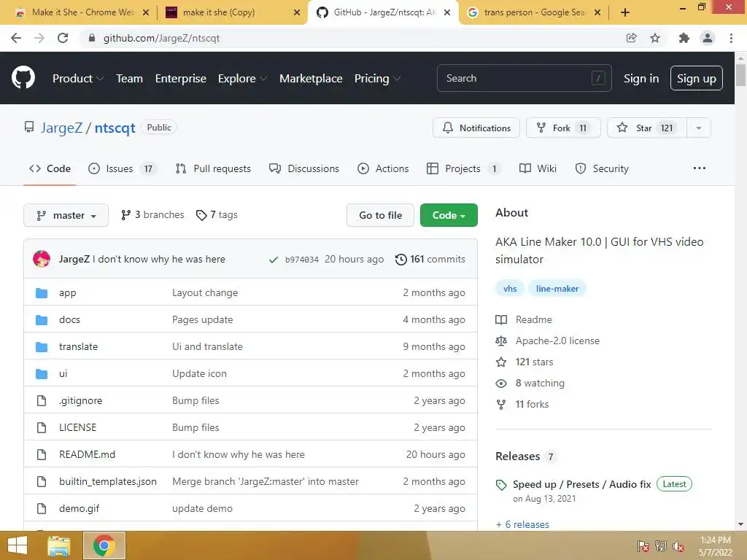Show more repository tabs via ellipsis
747x560 pixels.
(700, 168)
